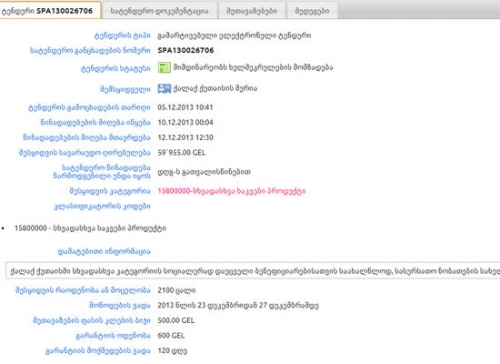Click the tender status text beside green icon
The height and width of the screenshot is (364, 500).
coord(253,68)
